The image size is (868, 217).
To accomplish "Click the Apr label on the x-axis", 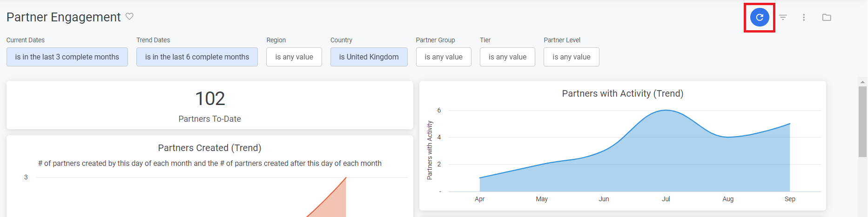I will (480, 199).
